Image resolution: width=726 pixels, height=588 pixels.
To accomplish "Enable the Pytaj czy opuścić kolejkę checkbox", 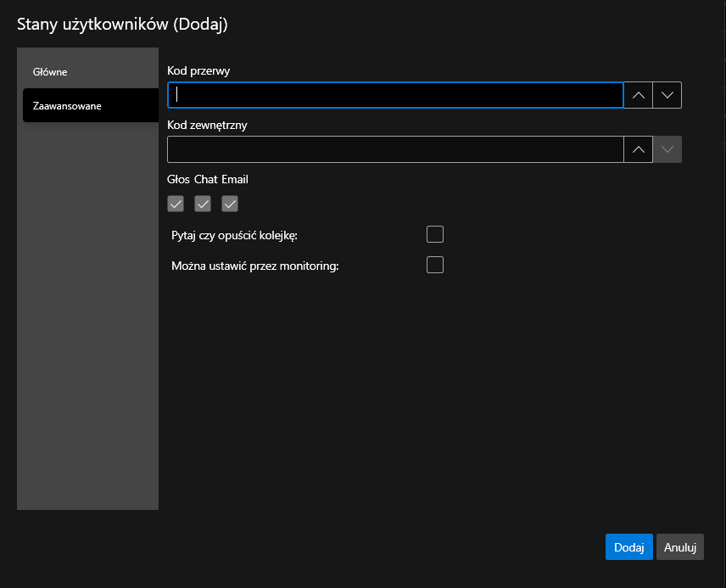I will (435, 234).
